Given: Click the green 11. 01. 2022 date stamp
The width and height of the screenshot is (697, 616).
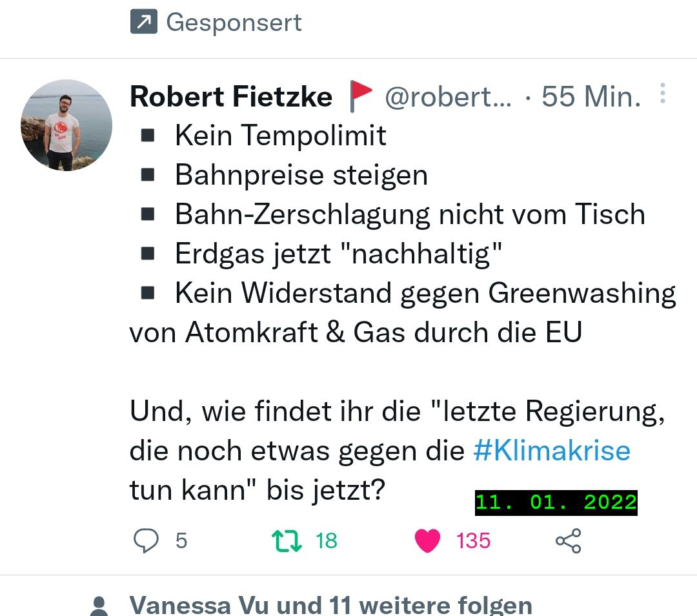Looking at the screenshot, I should tap(556, 502).
